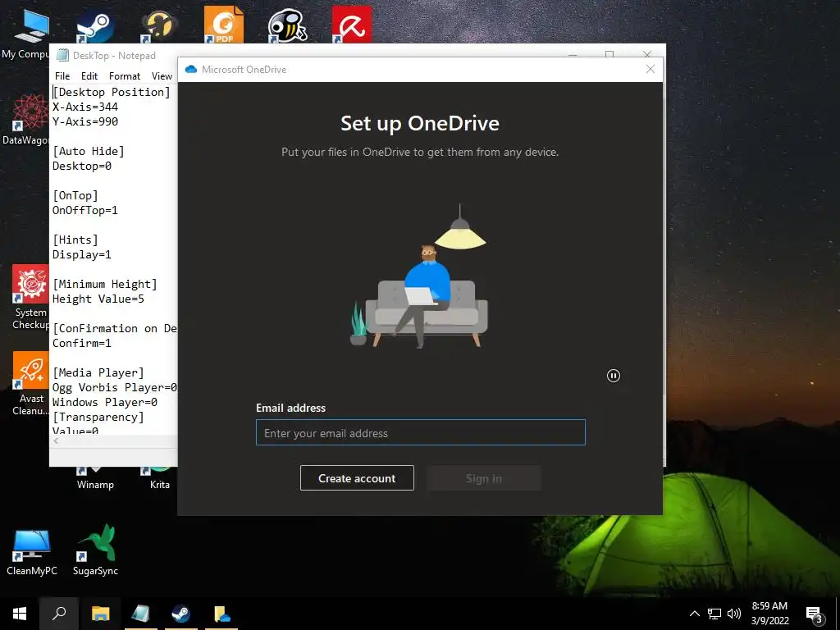Click the "[OnTop]" line in Notepad
Image resolution: width=840 pixels, height=630 pixels.
tap(75, 195)
